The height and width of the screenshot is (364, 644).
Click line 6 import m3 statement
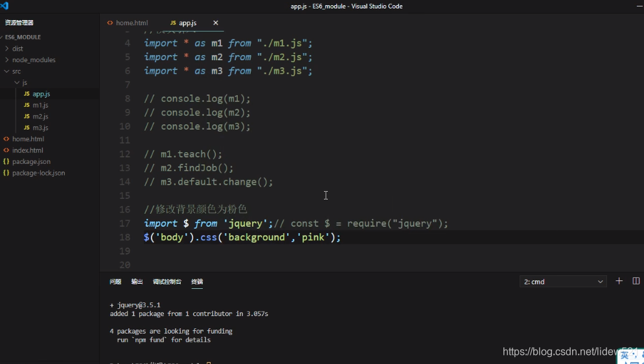(x=228, y=71)
